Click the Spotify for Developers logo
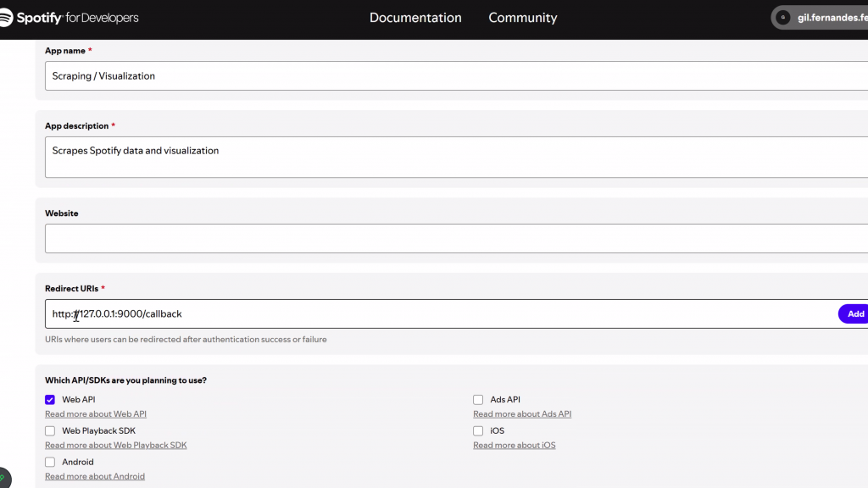868x488 pixels. (70, 18)
